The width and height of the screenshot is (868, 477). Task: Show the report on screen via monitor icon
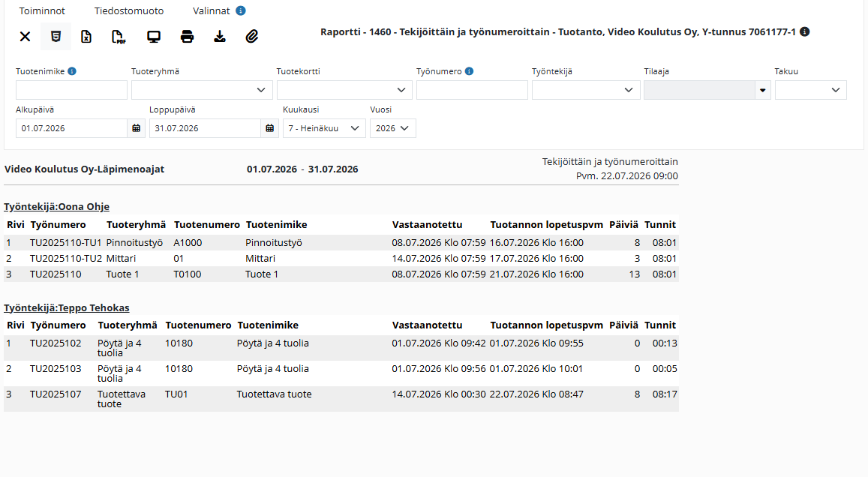[x=153, y=37]
